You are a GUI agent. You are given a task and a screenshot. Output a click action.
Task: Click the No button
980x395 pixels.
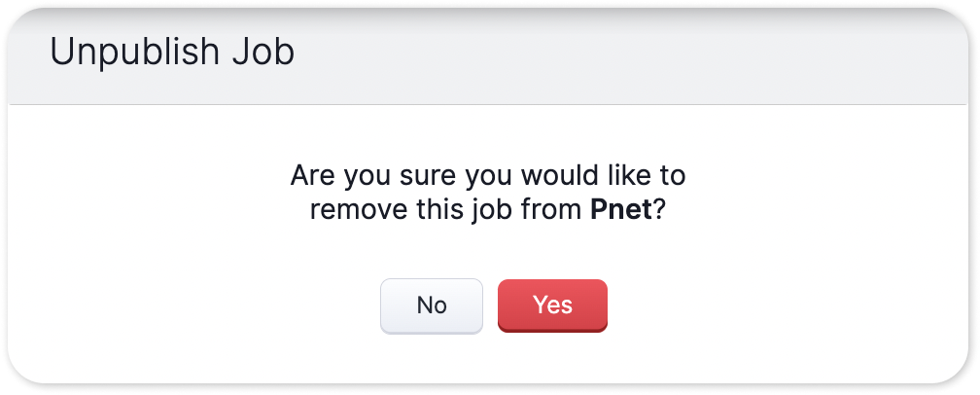tap(432, 305)
